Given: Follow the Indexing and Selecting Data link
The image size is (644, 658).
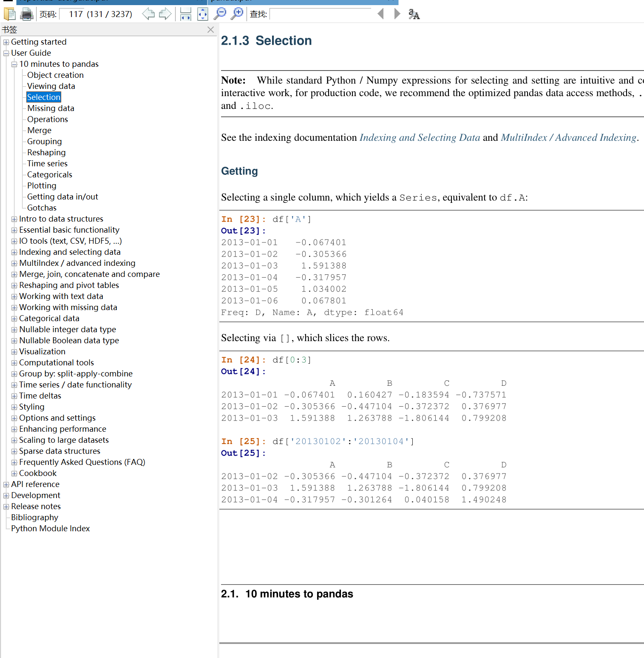Looking at the screenshot, I should pyautogui.click(x=420, y=137).
